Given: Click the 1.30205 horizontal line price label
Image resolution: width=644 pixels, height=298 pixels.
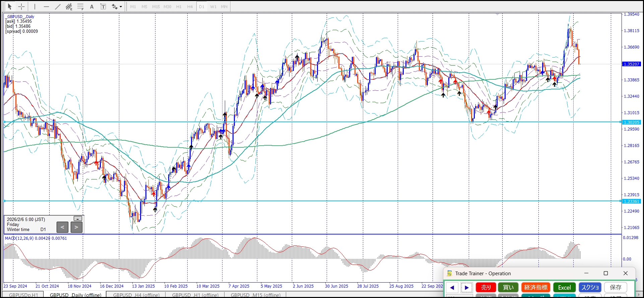Looking at the screenshot, I should (x=631, y=123).
